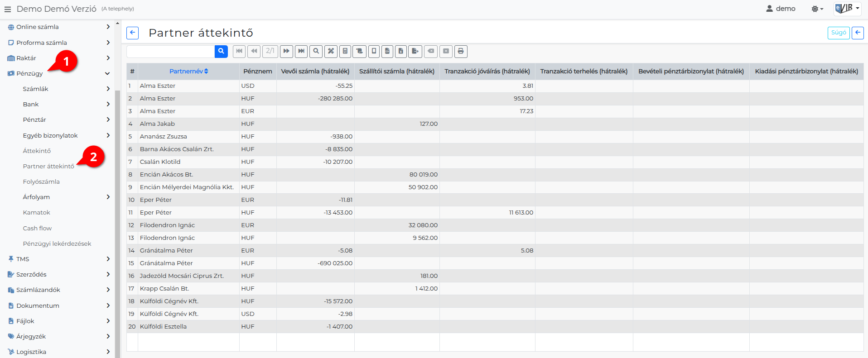
Task: Open the calculator summary tool
Action: click(345, 51)
